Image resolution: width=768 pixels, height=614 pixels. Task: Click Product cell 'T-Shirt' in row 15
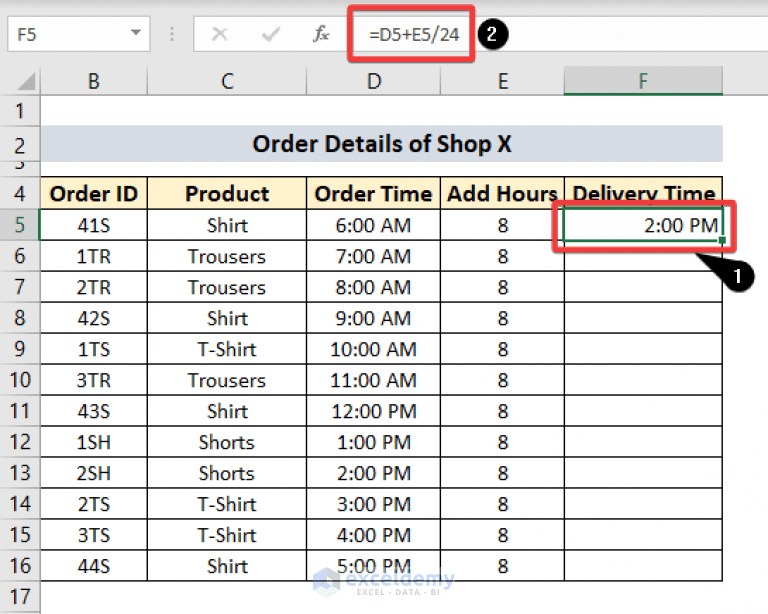(x=227, y=535)
